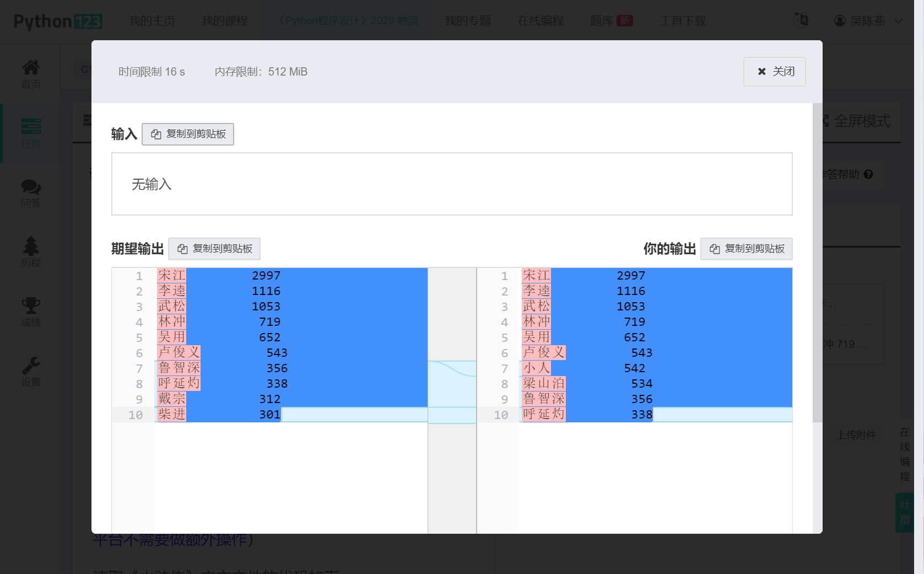924x574 pixels.
Task: Click 武松 in the 你的输出 panel
Action: (x=536, y=306)
